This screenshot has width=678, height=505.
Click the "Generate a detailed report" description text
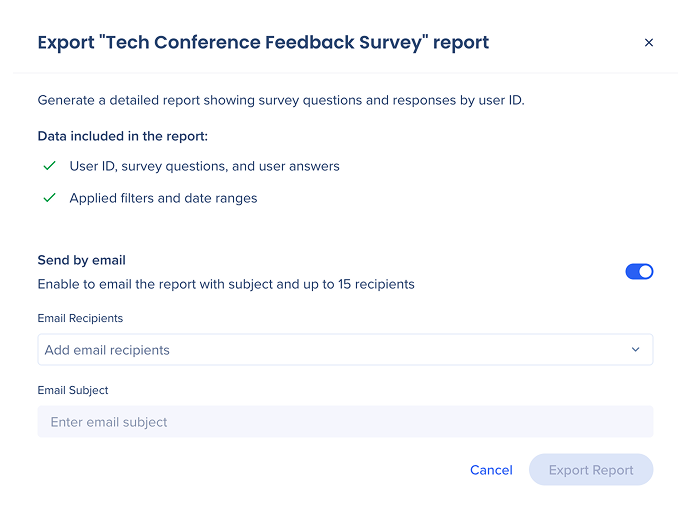click(279, 100)
